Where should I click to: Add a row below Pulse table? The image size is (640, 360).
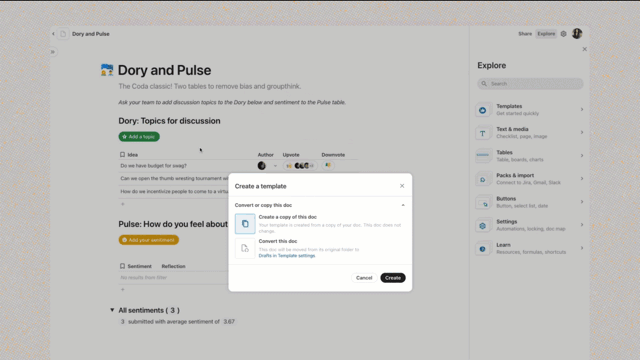[x=122, y=290]
